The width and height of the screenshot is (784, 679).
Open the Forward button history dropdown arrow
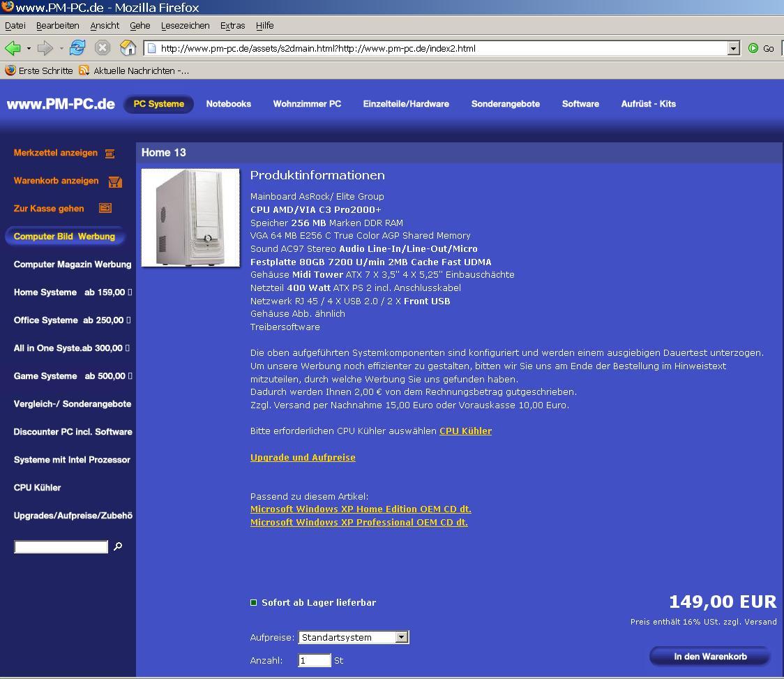[61, 49]
